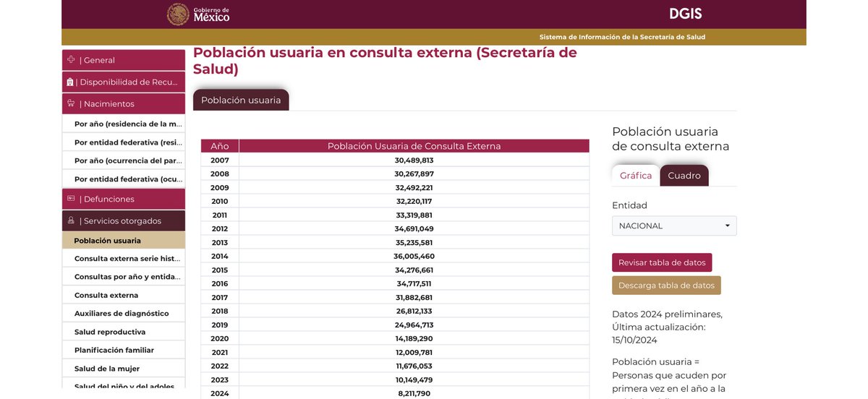Click the value 11,676,053
868x399 pixels.
414,366
